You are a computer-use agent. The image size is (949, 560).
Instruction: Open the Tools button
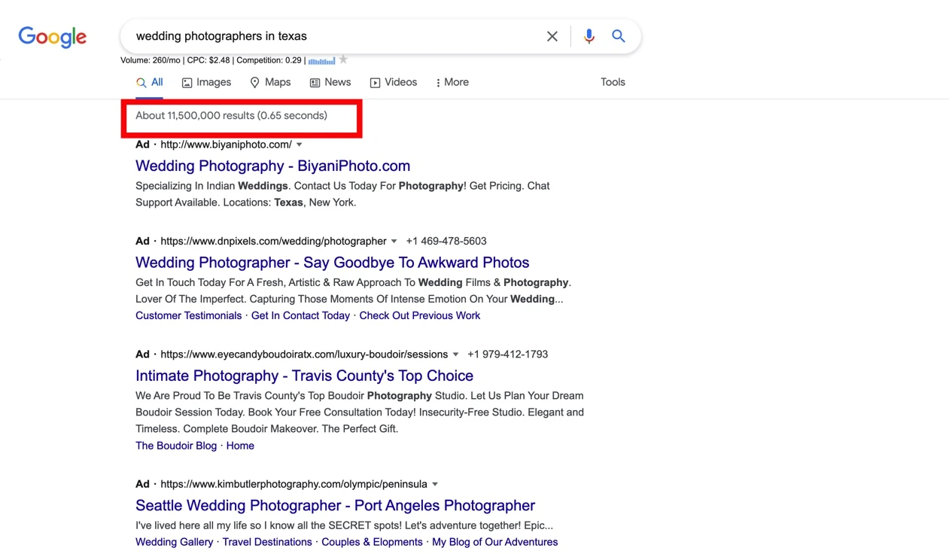point(613,82)
